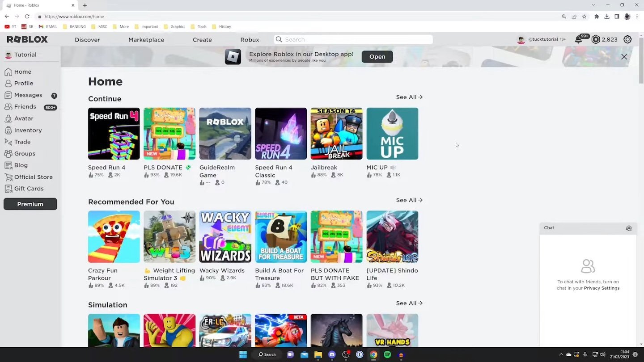Open the Desktop app via Open button
The height and width of the screenshot is (362, 644).
(x=377, y=57)
